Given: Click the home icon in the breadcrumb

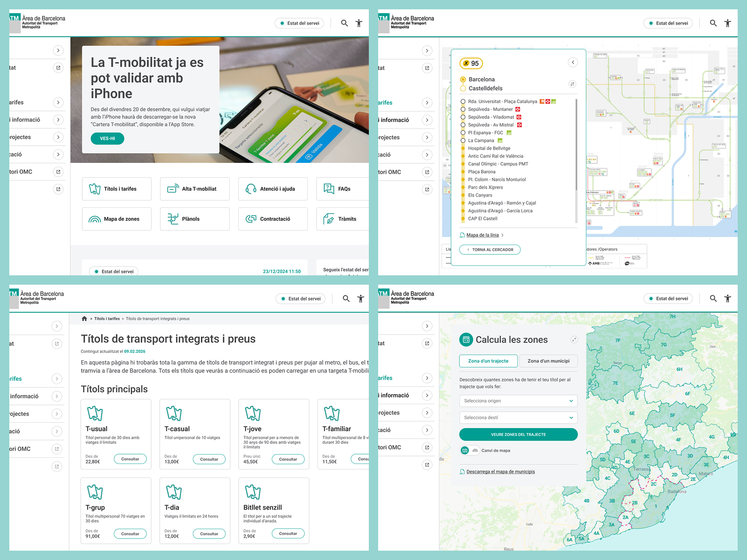Looking at the screenshot, I should 85,319.
